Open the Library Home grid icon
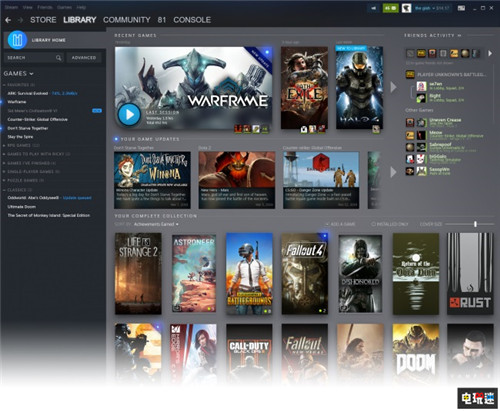This screenshot has height=411, width=500. [17, 40]
